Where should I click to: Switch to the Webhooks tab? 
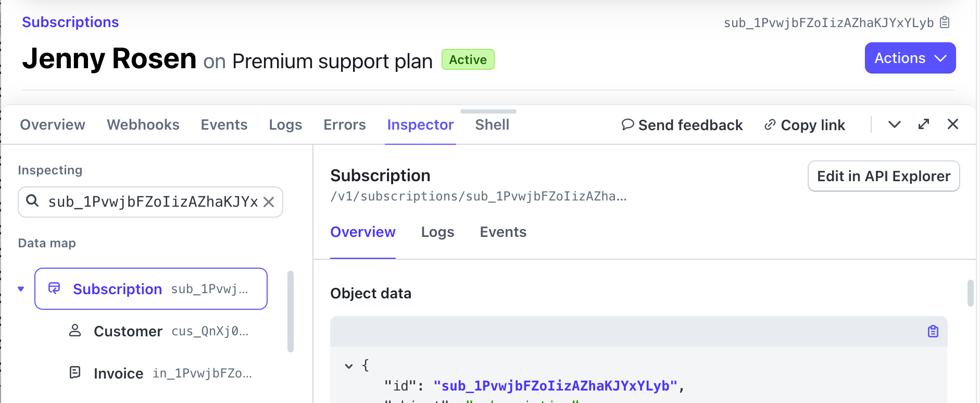(x=143, y=125)
